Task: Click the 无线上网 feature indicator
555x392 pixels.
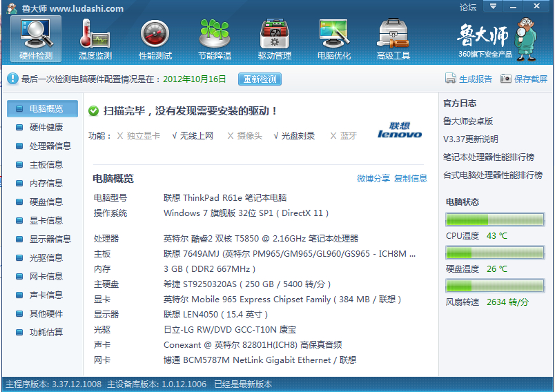Action: tap(193, 136)
